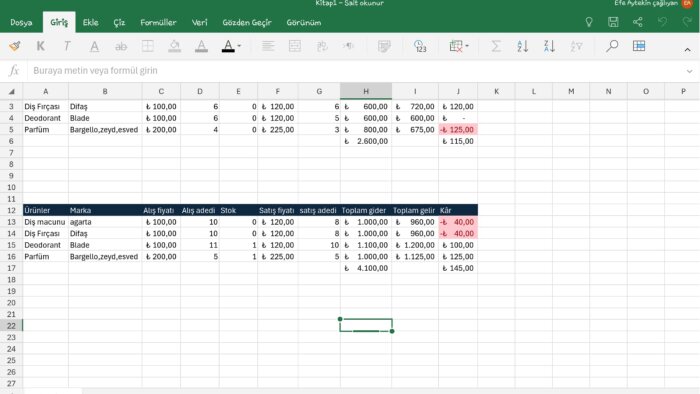Click the text direction icon
The height and width of the screenshot is (394, 700).
(348, 46)
